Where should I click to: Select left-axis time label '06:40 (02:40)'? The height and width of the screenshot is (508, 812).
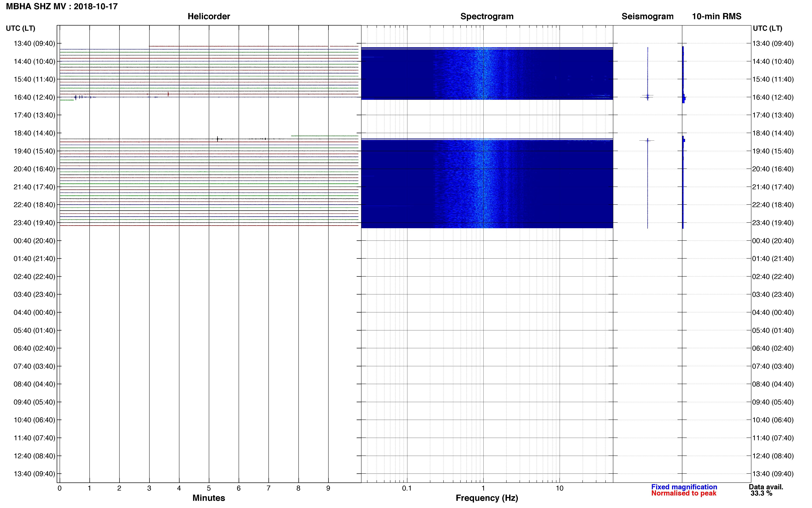pos(34,348)
